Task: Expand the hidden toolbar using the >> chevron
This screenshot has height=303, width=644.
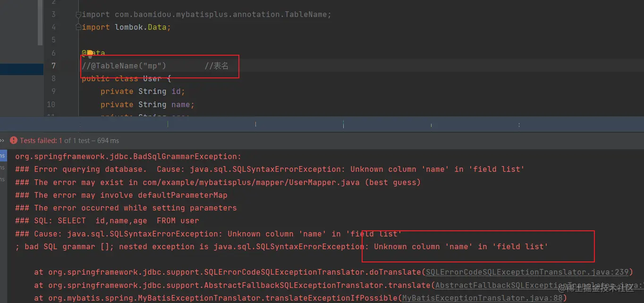Action: (2, 140)
